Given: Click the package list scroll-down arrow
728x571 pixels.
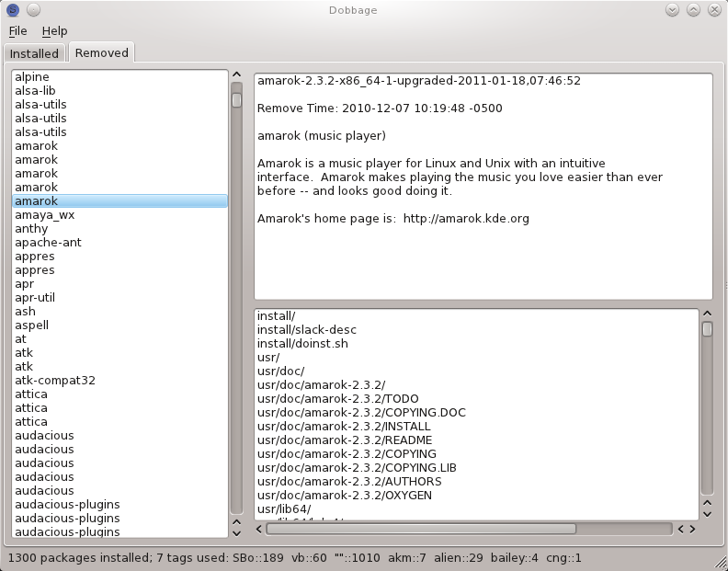Looking at the screenshot, I should (236, 533).
